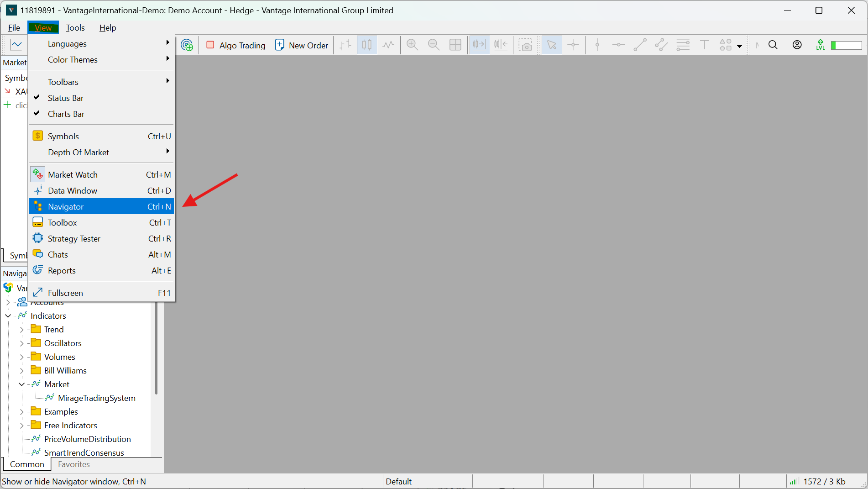The height and width of the screenshot is (489, 868).
Task: Open the Help menu
Action: [108, 28]
